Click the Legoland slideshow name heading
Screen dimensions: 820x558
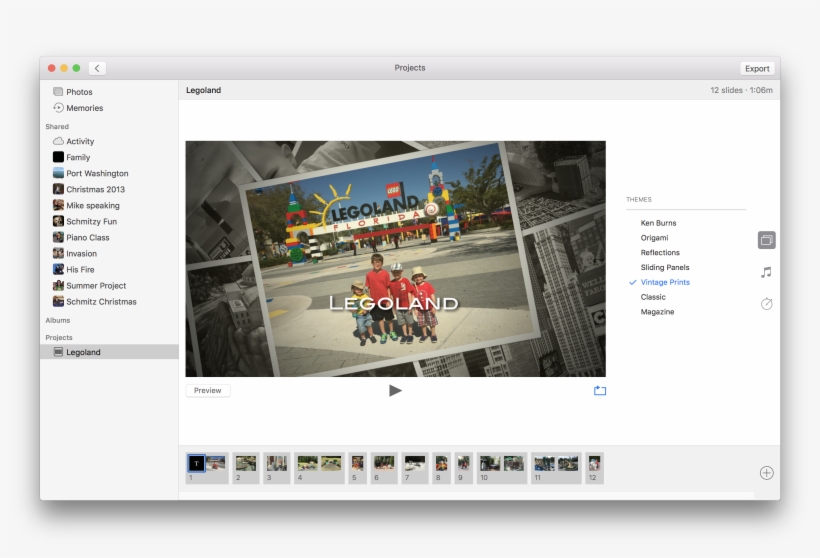[x=203, y=90]
